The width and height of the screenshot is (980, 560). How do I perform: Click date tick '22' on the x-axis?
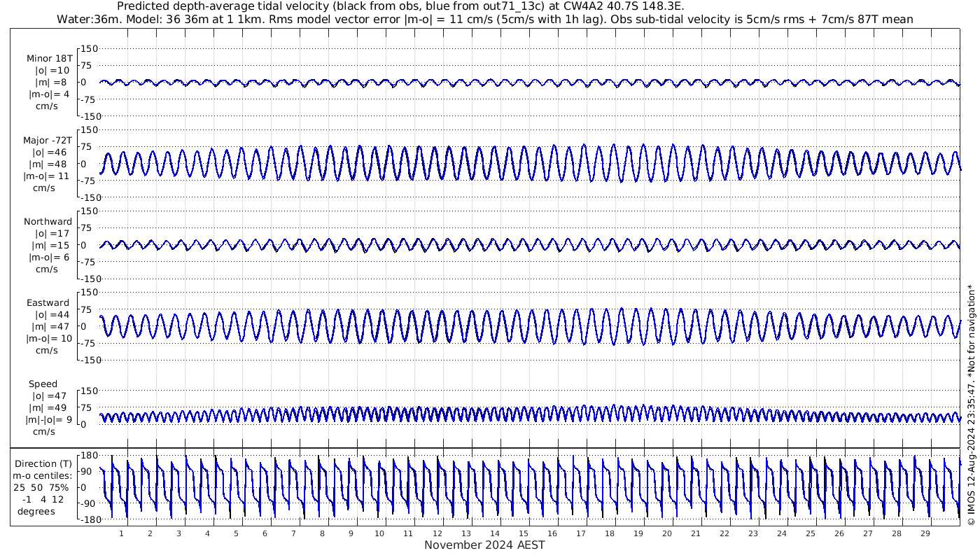coord(724,533)
